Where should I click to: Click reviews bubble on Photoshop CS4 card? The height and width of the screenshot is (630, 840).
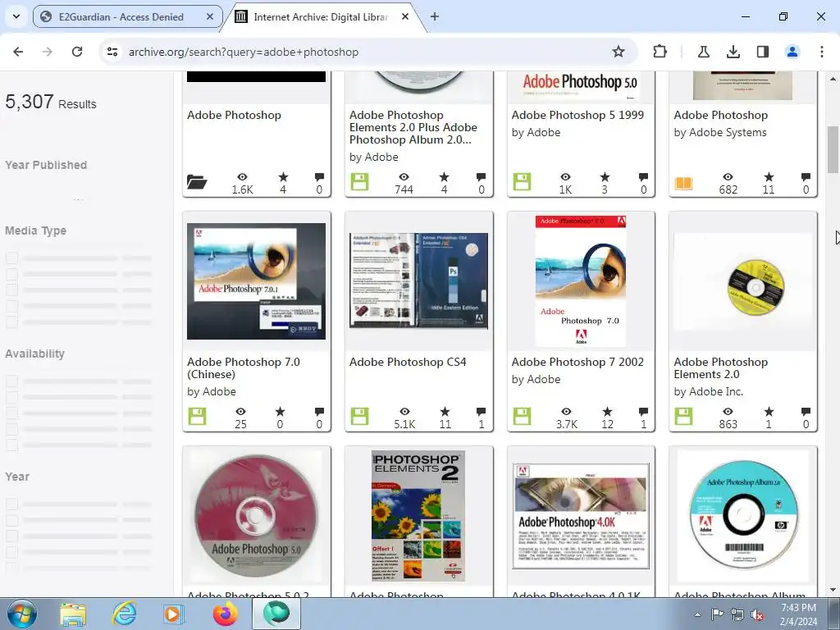click(481, 412)
